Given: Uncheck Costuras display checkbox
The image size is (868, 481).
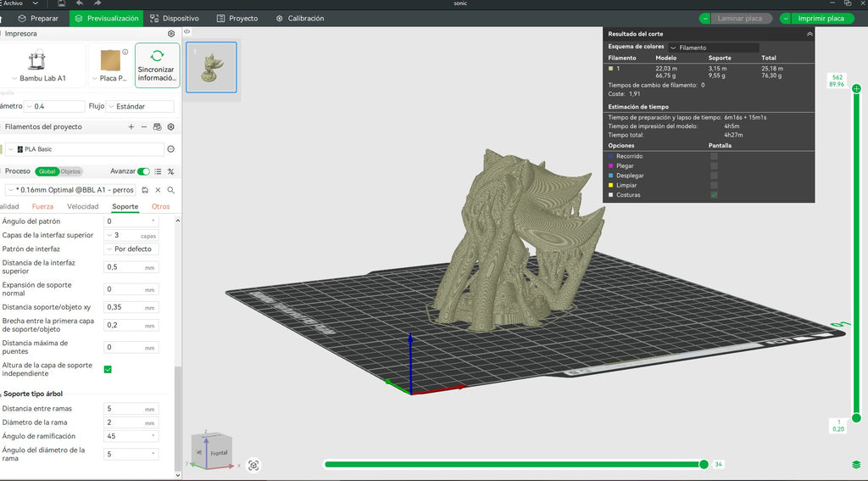Looking at the screenshot, I should pyautogui.click(x=714, y=195).
